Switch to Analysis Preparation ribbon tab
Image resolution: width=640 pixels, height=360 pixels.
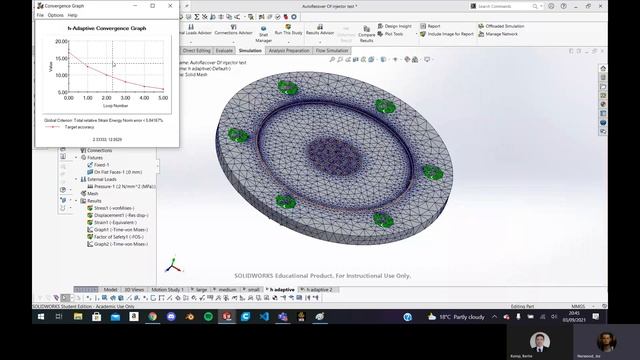pos(289,51)
